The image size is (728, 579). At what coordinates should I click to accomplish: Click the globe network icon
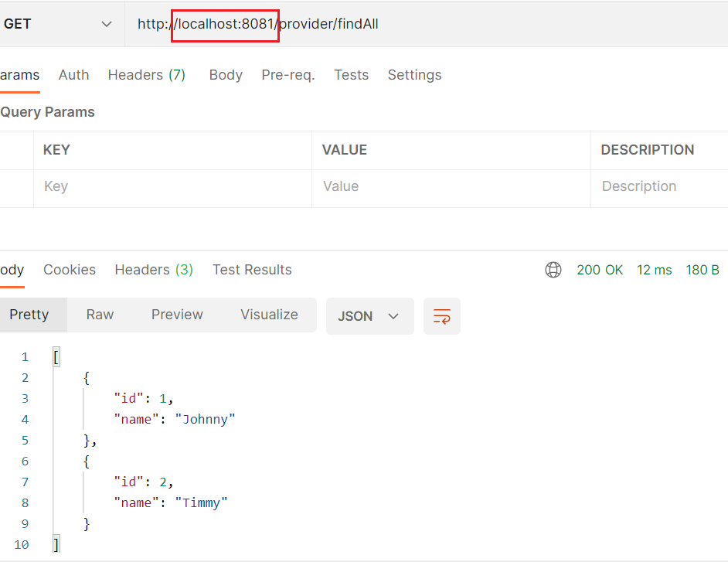[x=553, y=270]
